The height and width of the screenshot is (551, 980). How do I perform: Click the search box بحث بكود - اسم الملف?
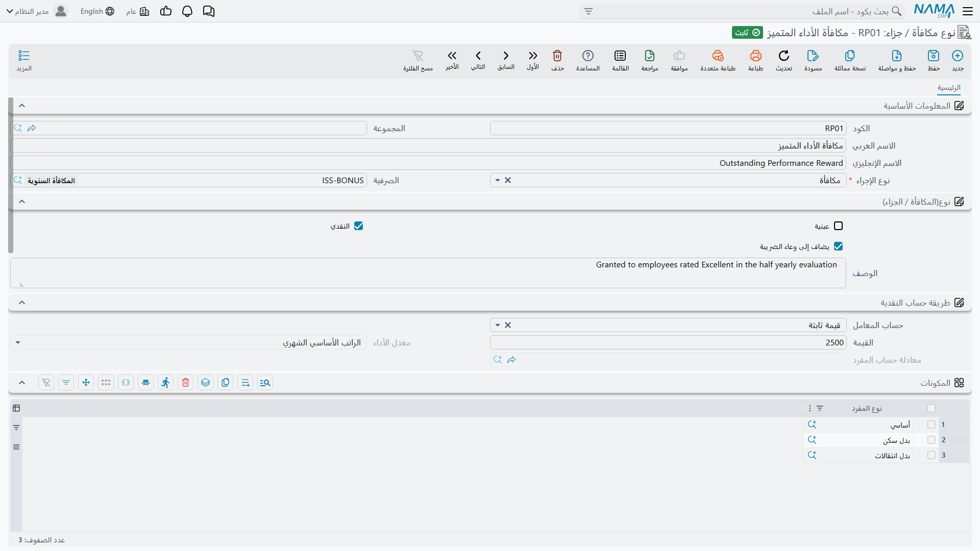point(742,11)
